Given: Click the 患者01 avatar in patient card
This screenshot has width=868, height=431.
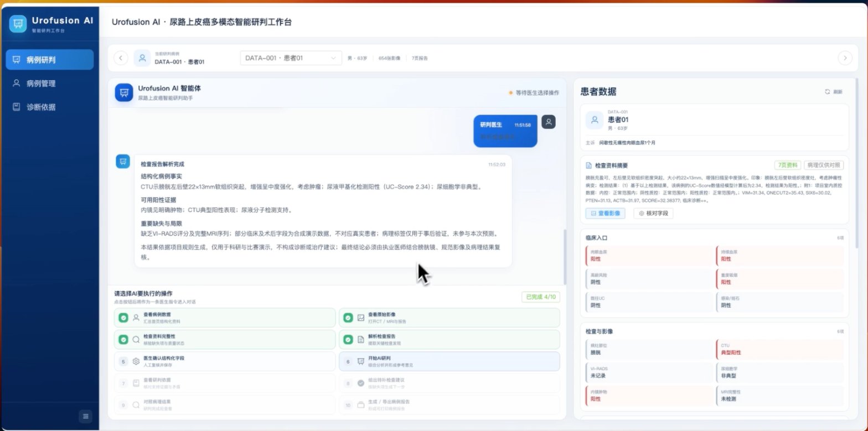Looking at the screenshot, I should [595, 120].
